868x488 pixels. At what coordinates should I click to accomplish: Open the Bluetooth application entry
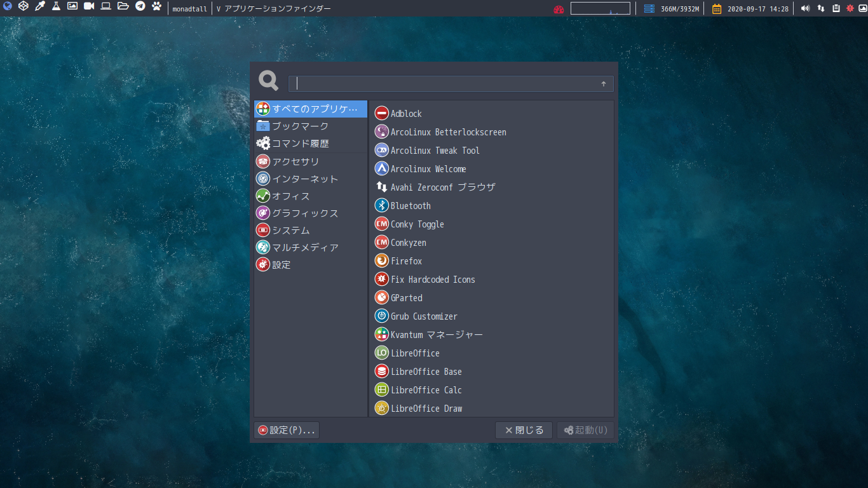pyautogui.click(x=491, y=206)
